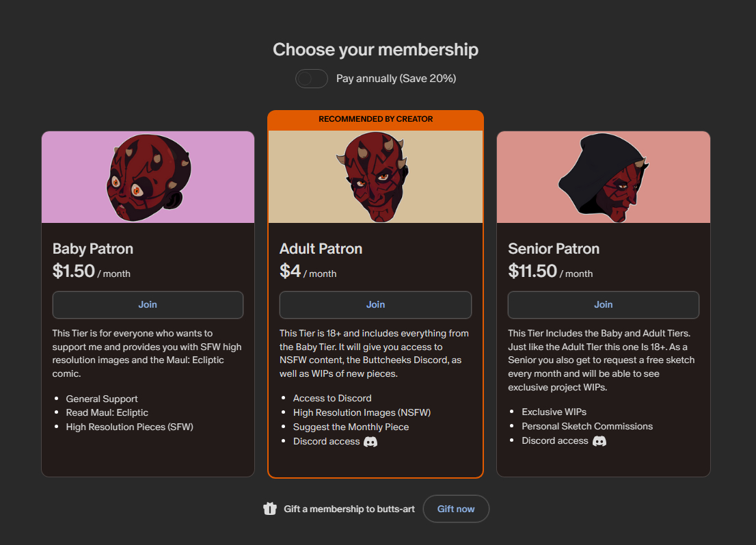
Task: Join the Adult Patron tier
Action: point(375,305)
